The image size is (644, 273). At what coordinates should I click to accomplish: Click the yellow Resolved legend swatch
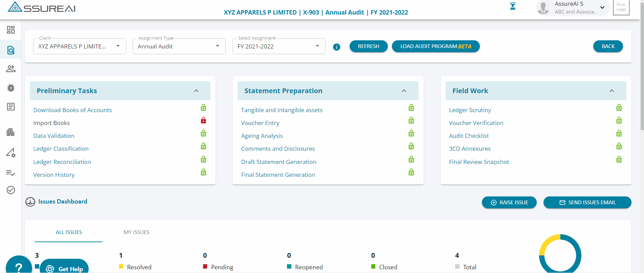click(121, 267)
